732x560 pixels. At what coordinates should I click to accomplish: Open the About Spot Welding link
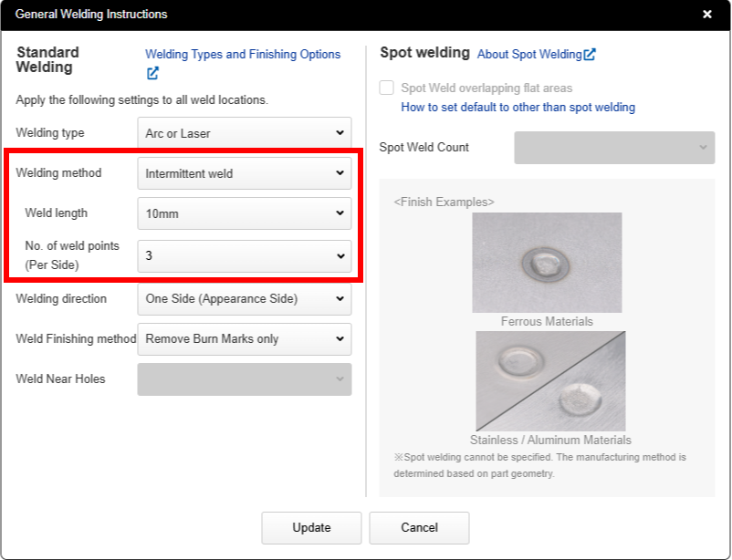coord(529,55)
